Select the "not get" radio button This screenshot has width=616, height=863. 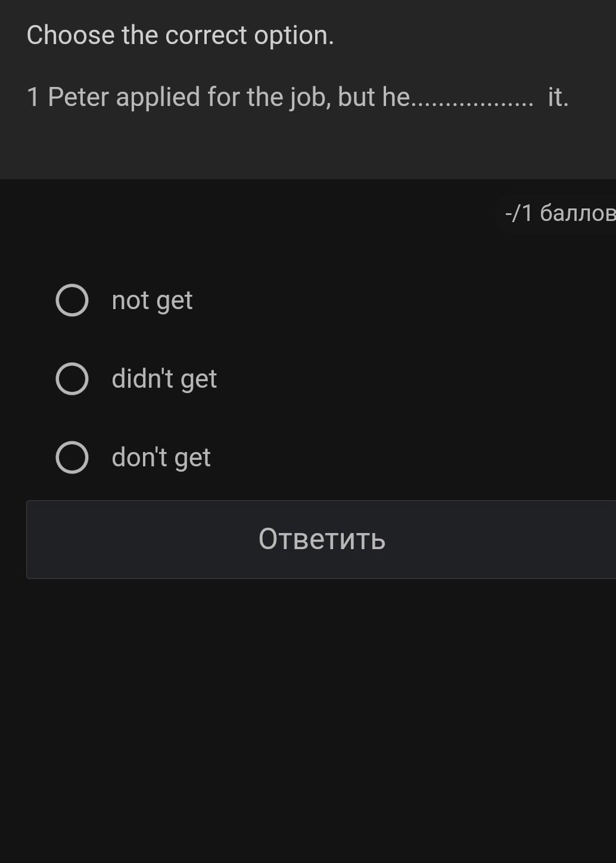tap(72, 300)
